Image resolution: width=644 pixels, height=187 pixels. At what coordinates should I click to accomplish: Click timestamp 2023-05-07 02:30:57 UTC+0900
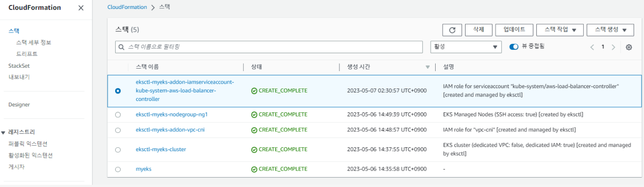tap(387, 91)
